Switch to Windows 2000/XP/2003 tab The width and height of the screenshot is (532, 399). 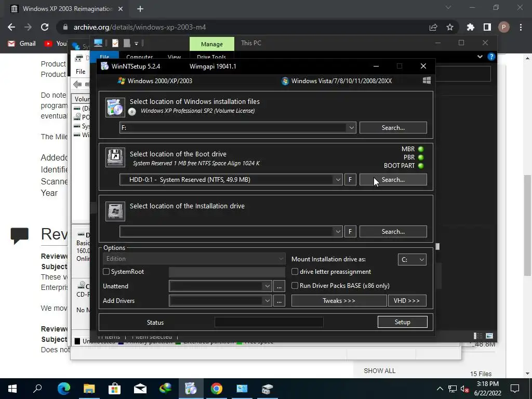coord(155,81)
